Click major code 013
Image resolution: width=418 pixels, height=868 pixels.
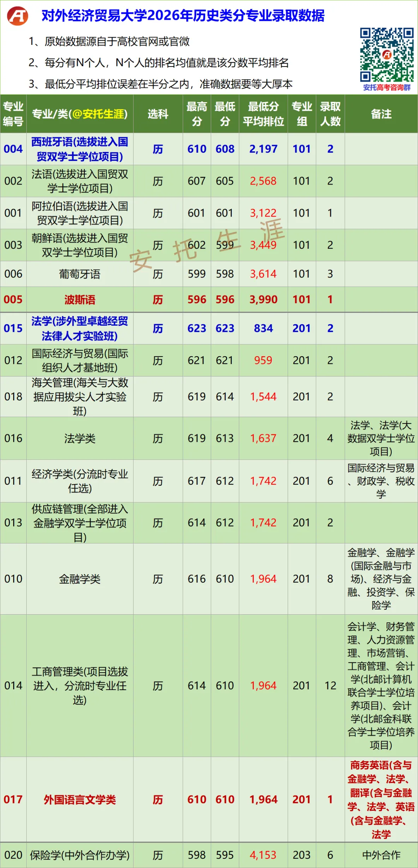pos(13,523)
